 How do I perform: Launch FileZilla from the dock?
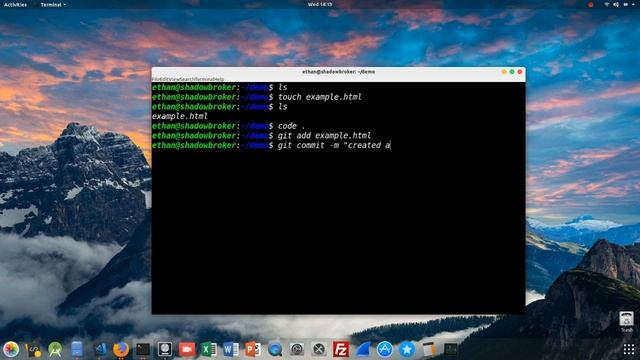(341, 349)
